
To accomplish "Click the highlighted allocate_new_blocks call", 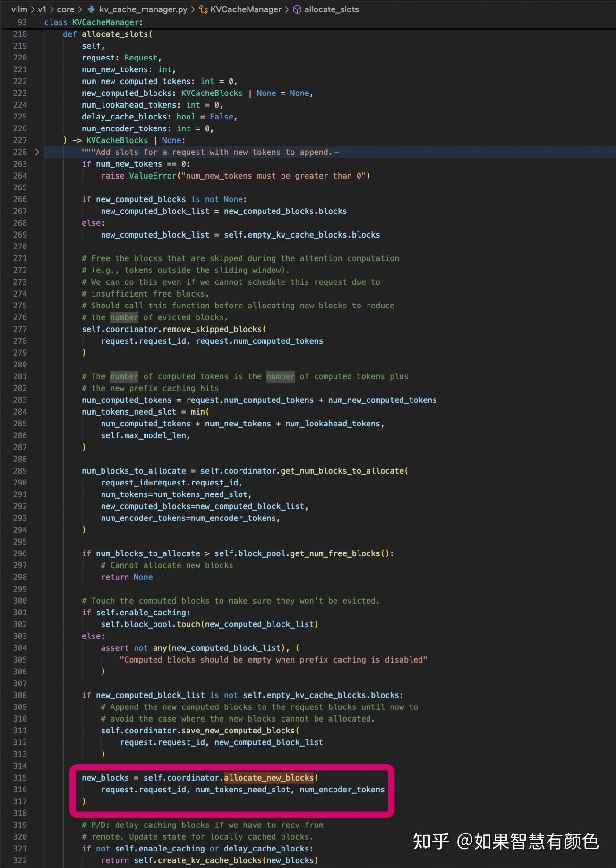I will point(269,778).
